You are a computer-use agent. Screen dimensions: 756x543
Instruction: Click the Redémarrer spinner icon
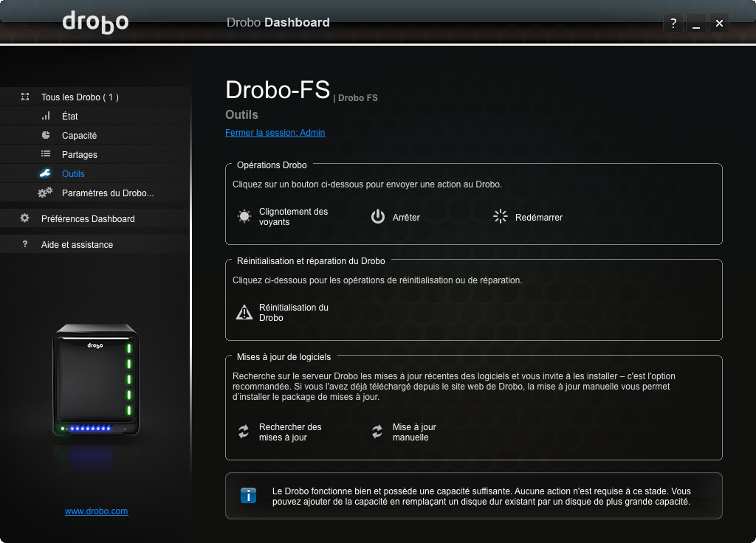click(x=501, y=217)
